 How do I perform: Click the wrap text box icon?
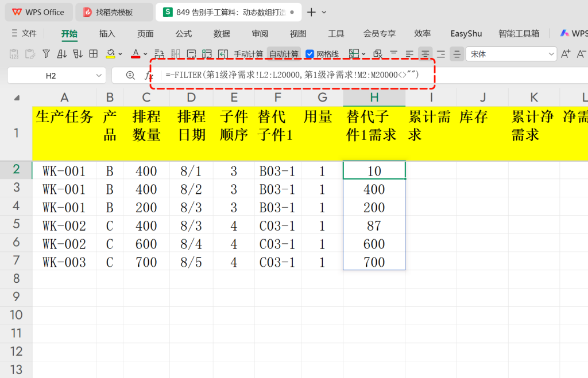click(x=191, y=54)
